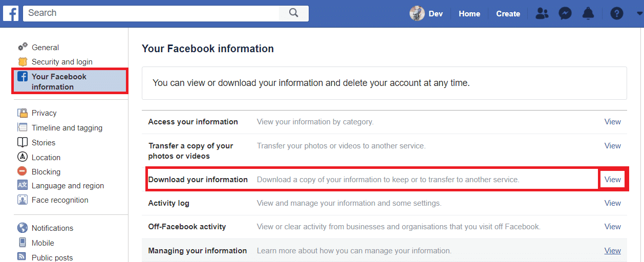Click View for Download your information
The image size is (644, 262).
612,180
